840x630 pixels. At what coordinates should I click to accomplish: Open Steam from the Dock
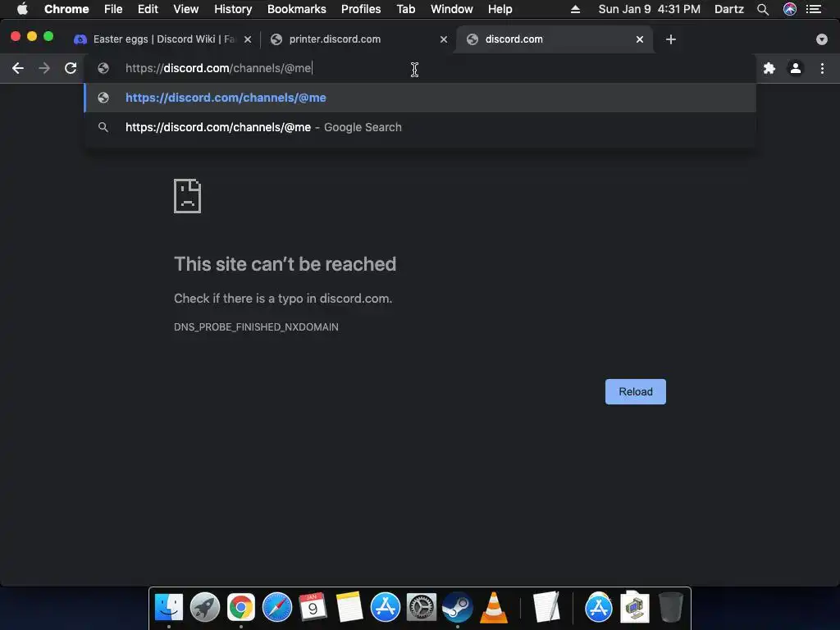tap(458, 608)
